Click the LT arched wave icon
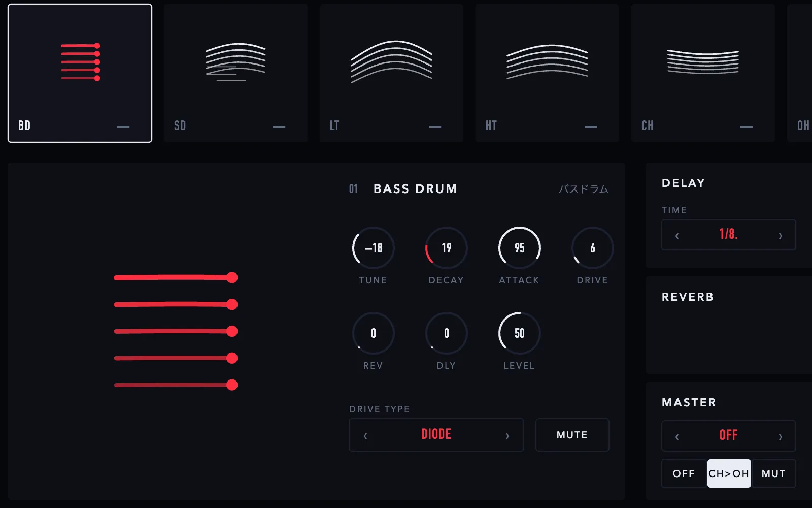This screenshot has height=508, width=812. (x=391, y=61)
